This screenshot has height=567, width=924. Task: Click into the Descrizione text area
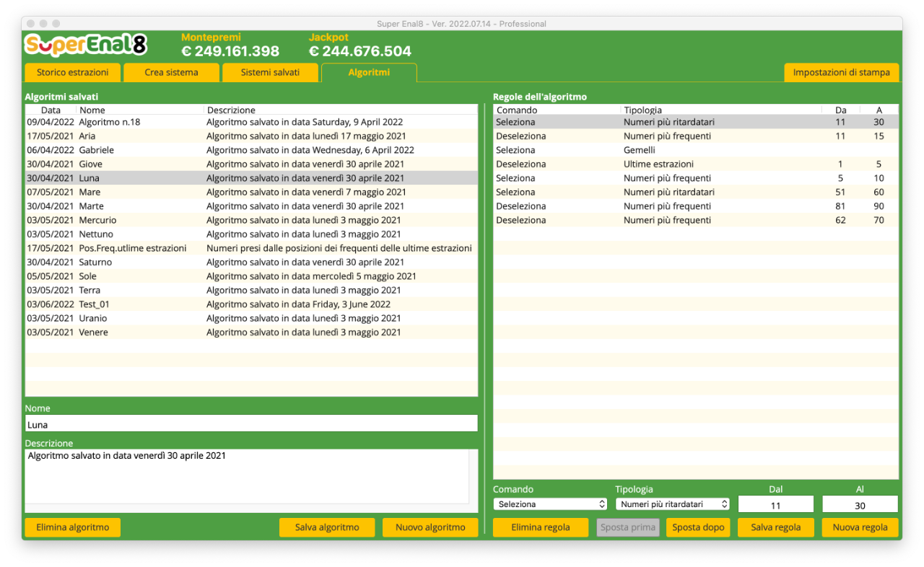pos(247,476)
